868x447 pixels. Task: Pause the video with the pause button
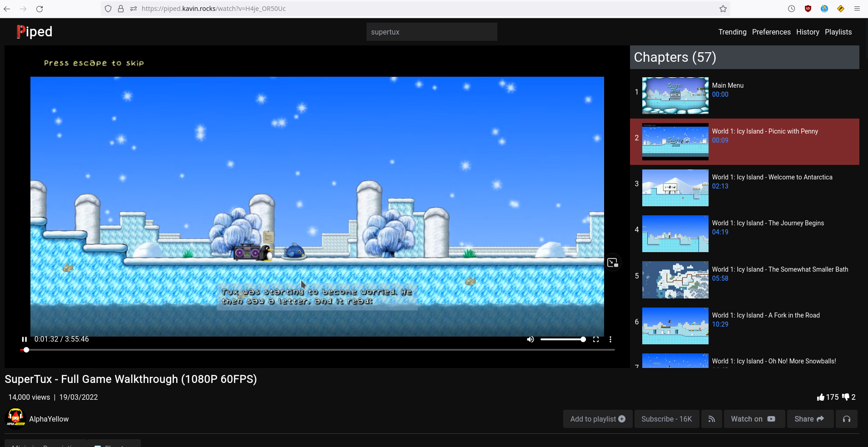tap(24, 339)
